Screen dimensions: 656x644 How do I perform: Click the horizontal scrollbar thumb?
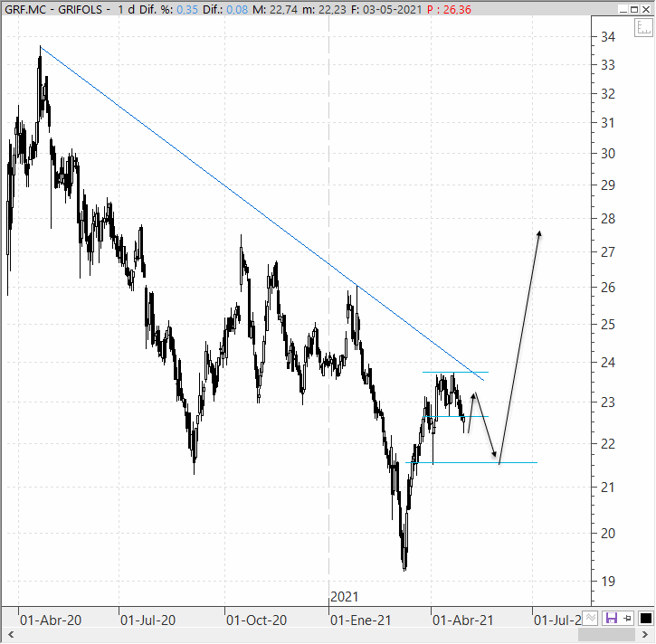tap(606, 634)
